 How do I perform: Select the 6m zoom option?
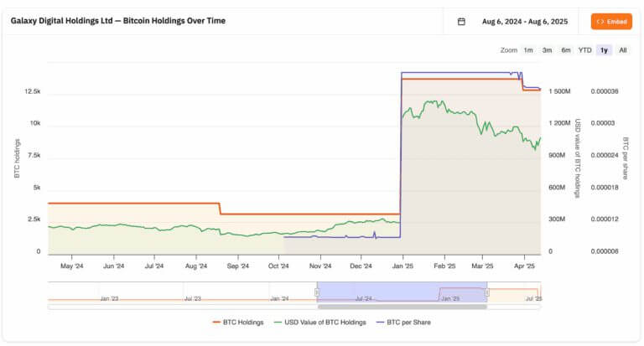coord(565,50)
